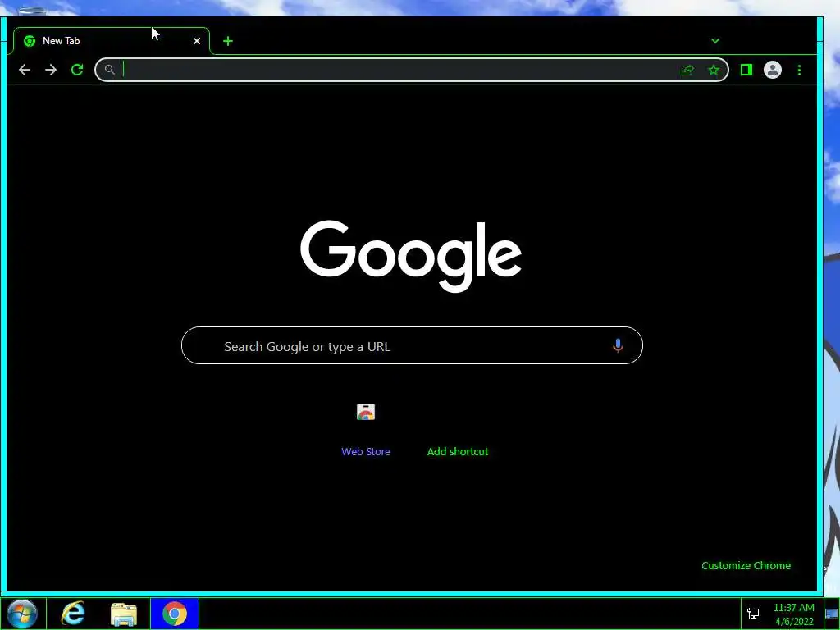Open the network tray icon
Image resolution: width=840 pixels, height=630 pixels.
click(753, 614)
